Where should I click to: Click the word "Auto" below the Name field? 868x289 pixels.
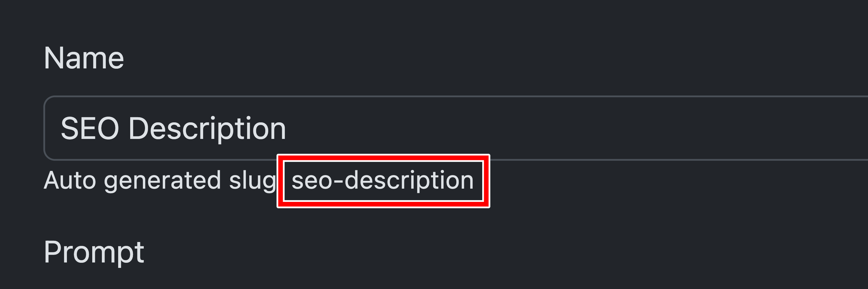[x=70, y=181]
